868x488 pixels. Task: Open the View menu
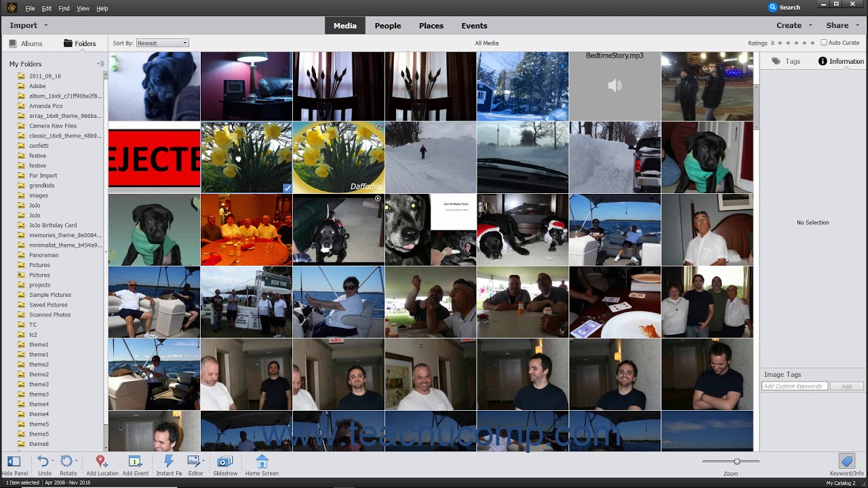tap(83, 8)
